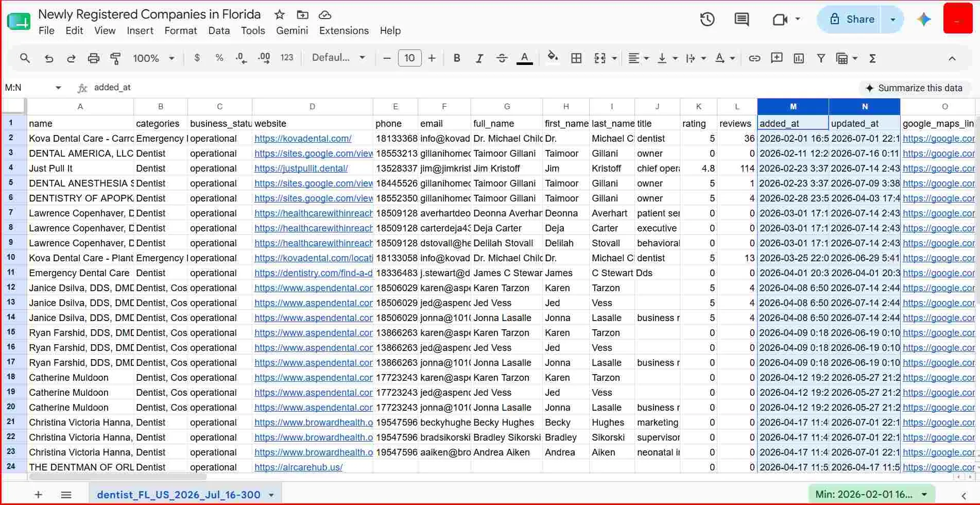Open the Name box dropdown arrow
The height and width of the screenshot is (505, 980).
[58, 88]
